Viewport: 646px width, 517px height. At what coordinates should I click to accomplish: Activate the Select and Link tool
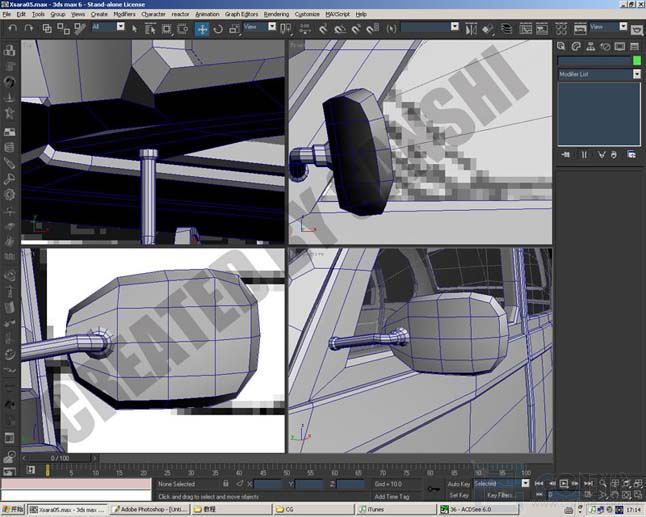coord(47,28)
